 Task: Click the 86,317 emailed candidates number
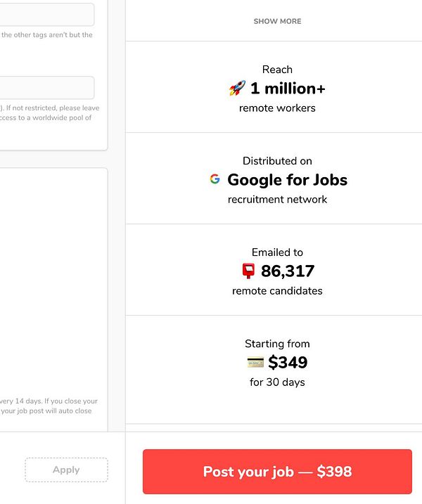click(x=288, y=271)
